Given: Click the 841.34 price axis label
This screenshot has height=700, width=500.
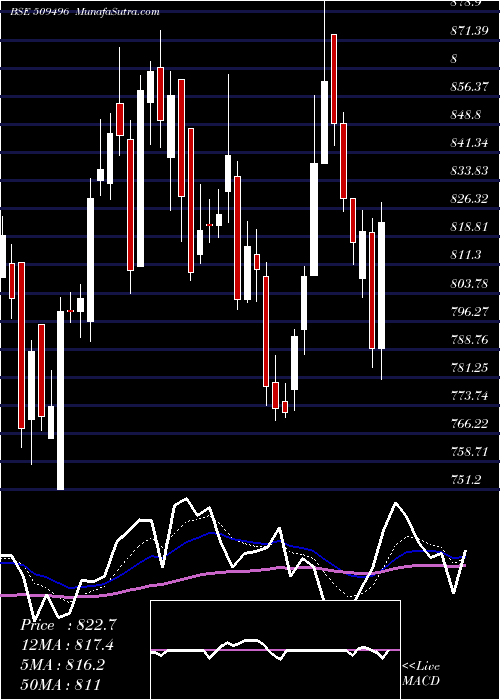Looking at the screenshot, I should click(x=469, y=143).
